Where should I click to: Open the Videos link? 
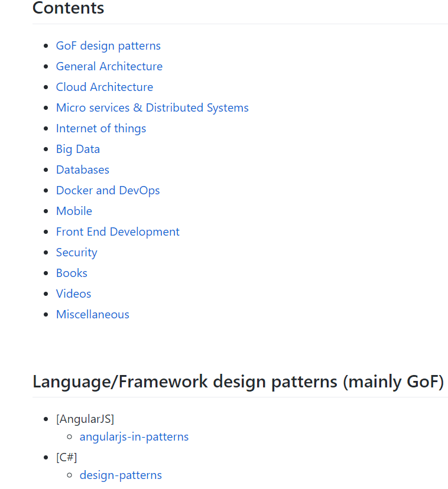74,294
